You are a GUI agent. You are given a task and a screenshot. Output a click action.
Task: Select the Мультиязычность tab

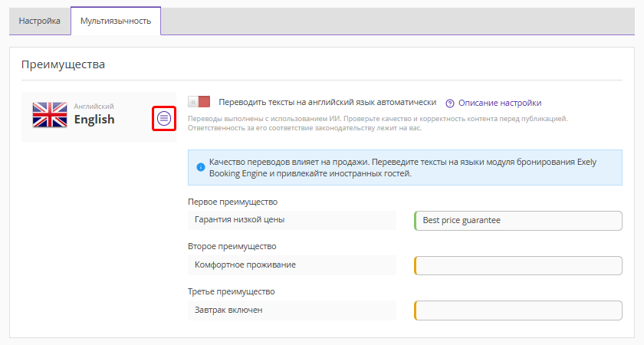pos(116,21)
